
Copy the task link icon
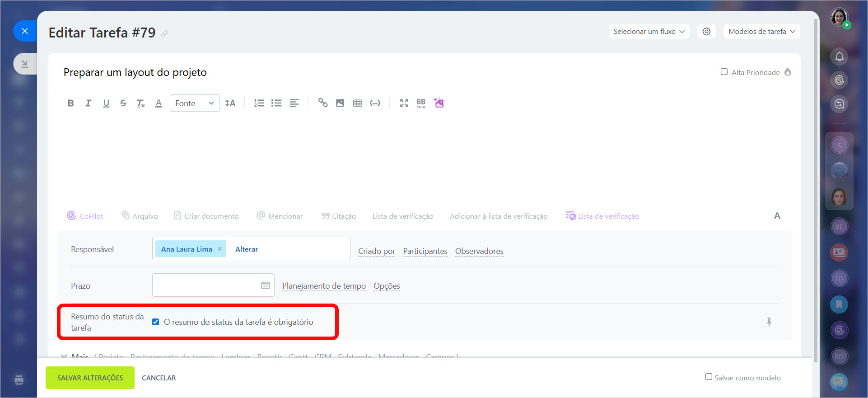(x=165, y=33)
